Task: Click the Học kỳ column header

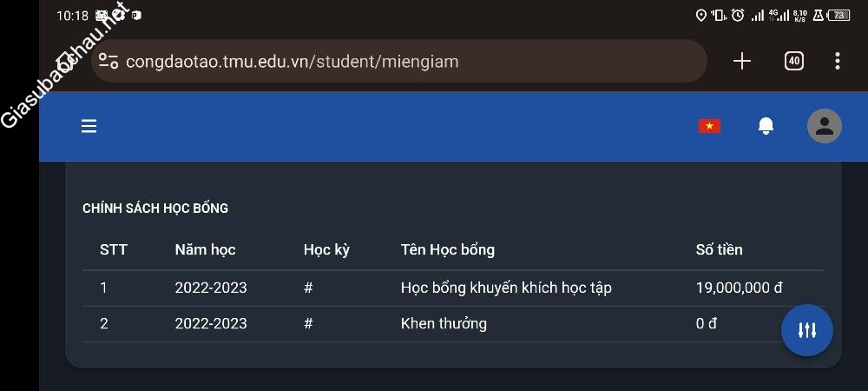Action: pyautogui.click(x=326, y=249)
